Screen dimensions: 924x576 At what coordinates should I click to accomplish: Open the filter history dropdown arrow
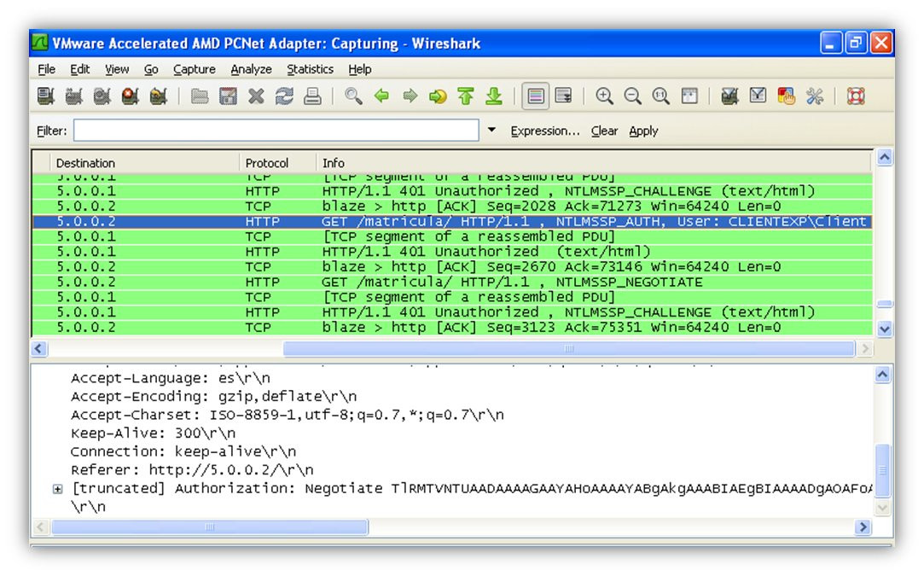pyautogui.click(x=491, y=130)
